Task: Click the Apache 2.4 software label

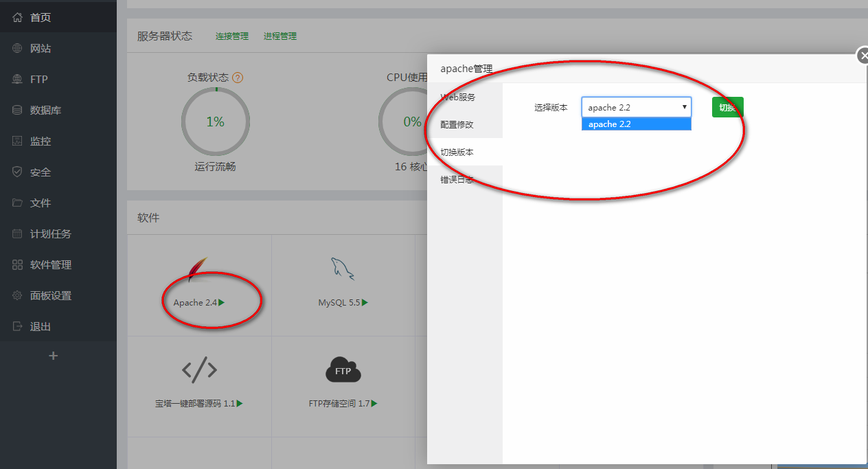Action: pyautogui.click(x=195, y=302)
